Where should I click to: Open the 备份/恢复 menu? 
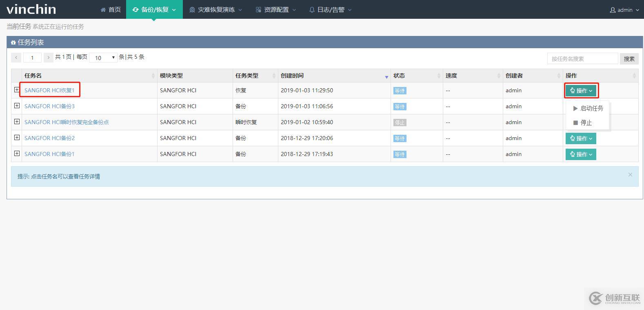154,9
